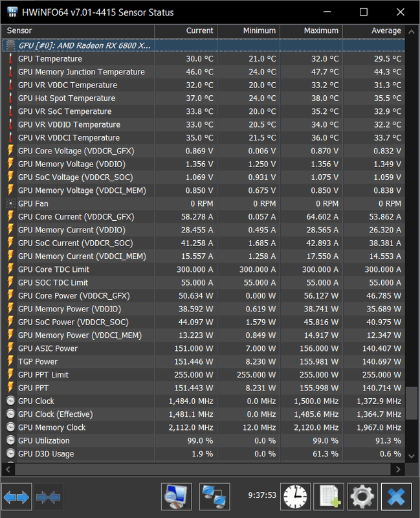
Task: Select the Current column header
Action: [x=186, y=30]
